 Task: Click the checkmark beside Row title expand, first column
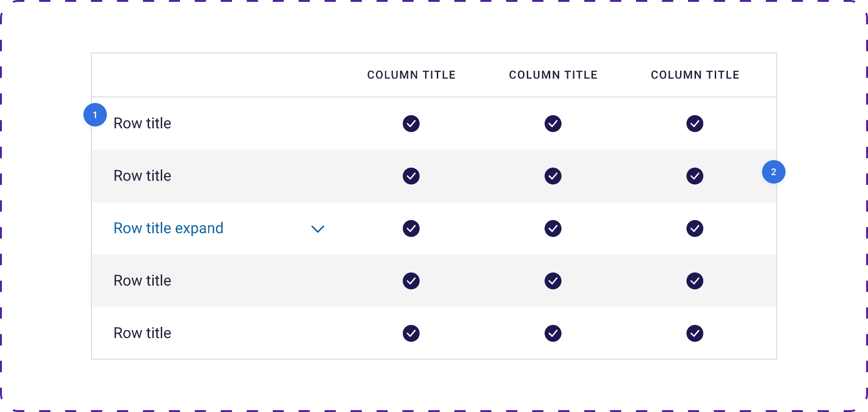coord(411,228)
